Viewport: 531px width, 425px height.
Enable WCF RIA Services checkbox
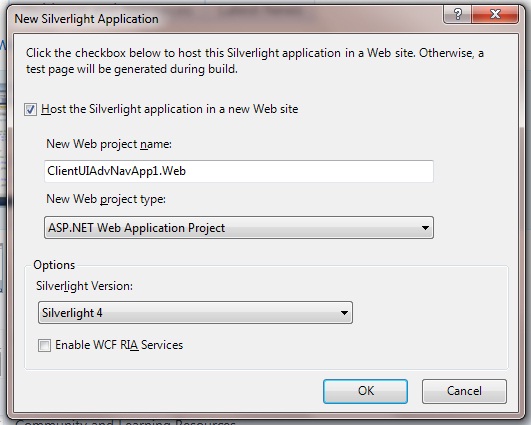click(x=44, y=345)
